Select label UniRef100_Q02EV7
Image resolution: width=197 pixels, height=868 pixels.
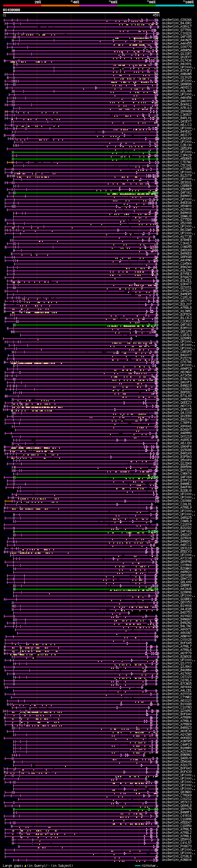tap(177, 57)
